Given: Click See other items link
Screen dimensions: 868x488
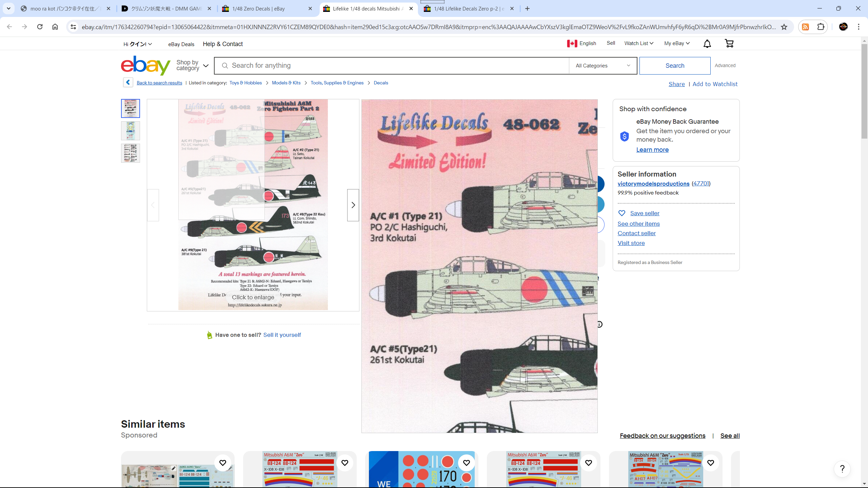Looking at the screenshot, I should [638, 224].
